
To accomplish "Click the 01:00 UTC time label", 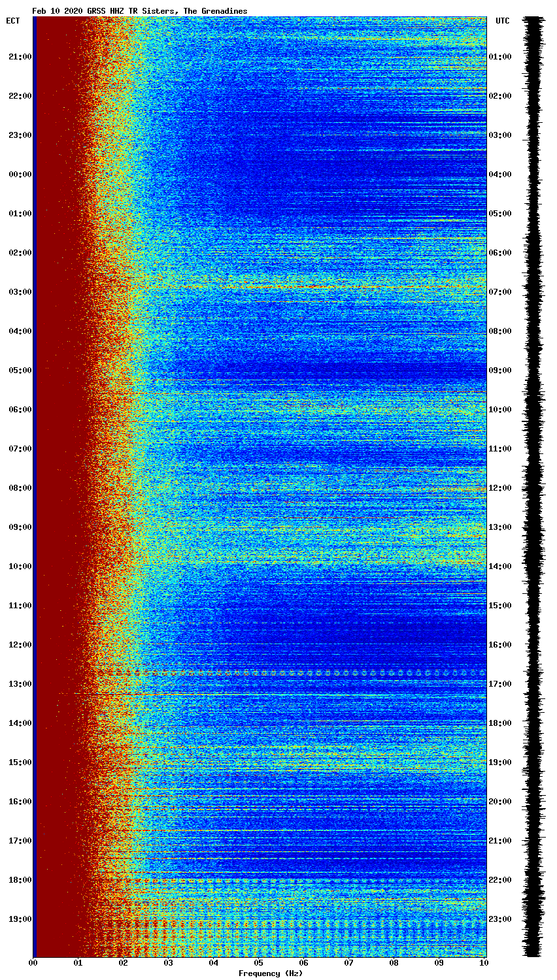I will pyautogui.click(x=500, y=57).
